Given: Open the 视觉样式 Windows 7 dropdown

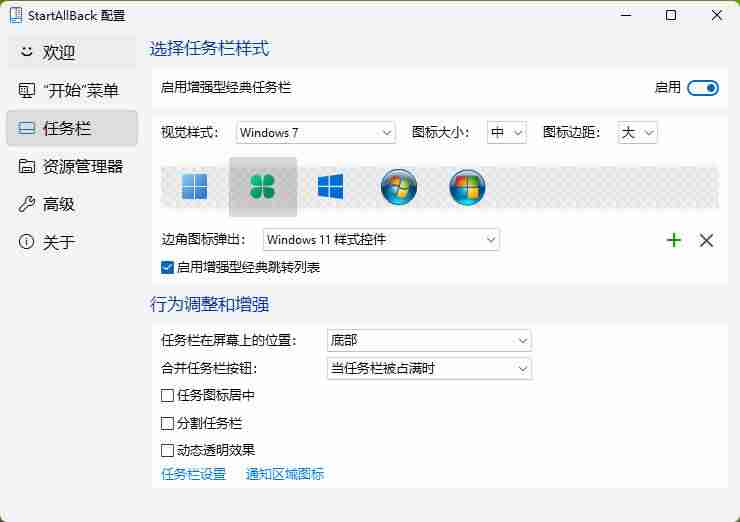Looking at the screenshot, I should pyautogui.click(x=316, y=133).
